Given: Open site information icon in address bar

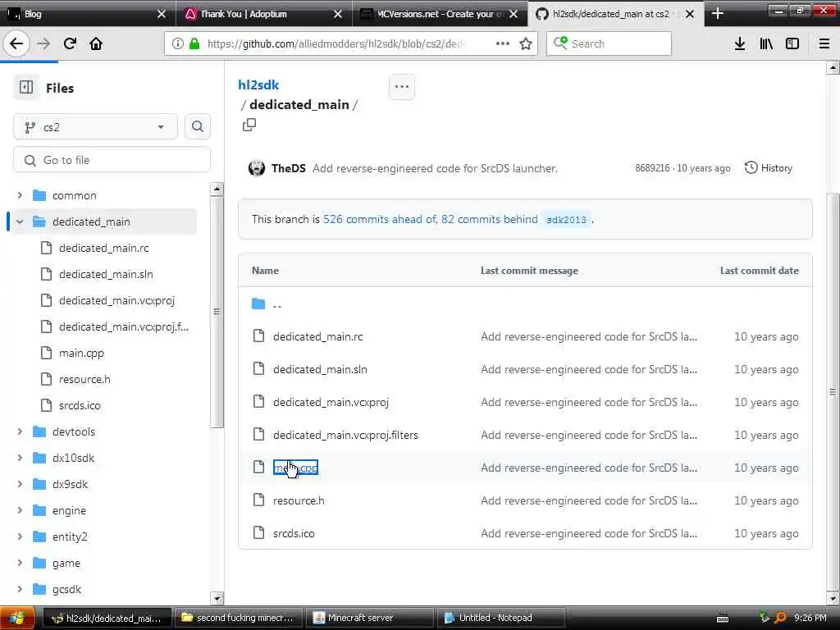Looking at the screenshot, I should [177, 43].
